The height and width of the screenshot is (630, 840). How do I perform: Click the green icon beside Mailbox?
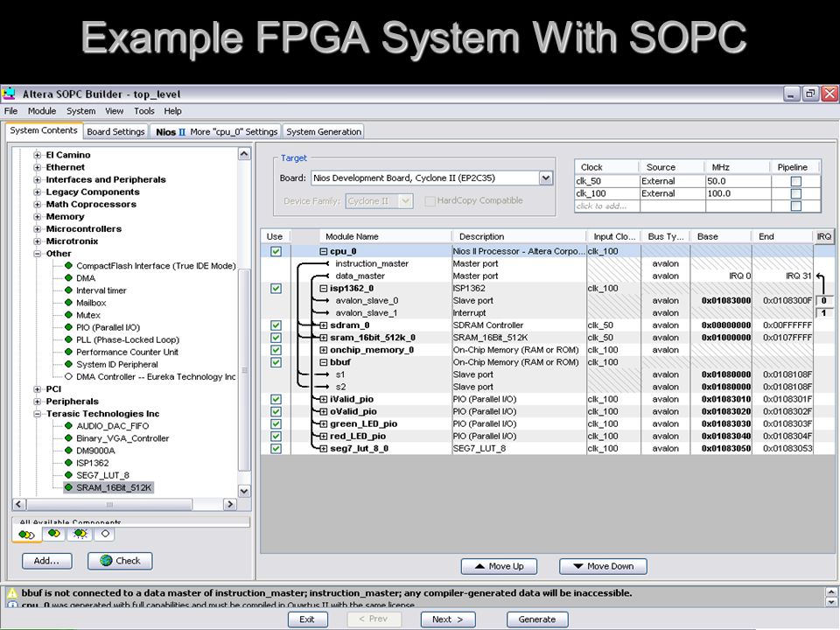[x=68, y=302]
